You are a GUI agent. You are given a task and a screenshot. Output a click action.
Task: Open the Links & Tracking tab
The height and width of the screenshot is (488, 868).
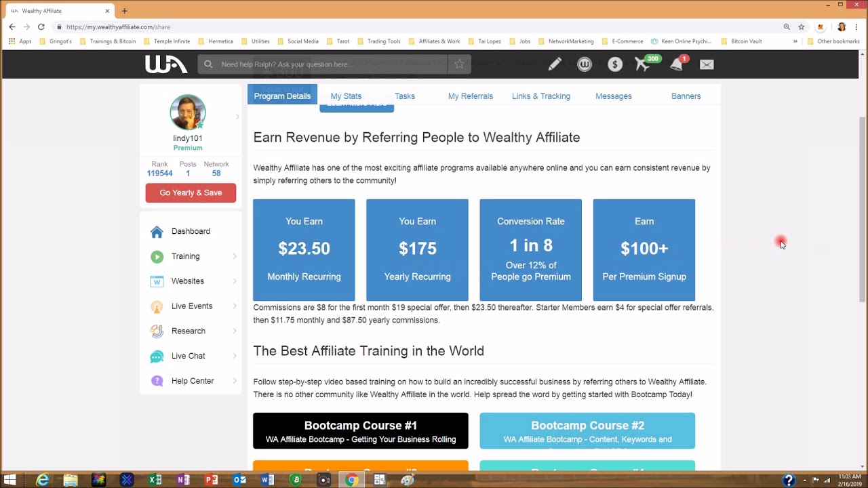point(541,96)
